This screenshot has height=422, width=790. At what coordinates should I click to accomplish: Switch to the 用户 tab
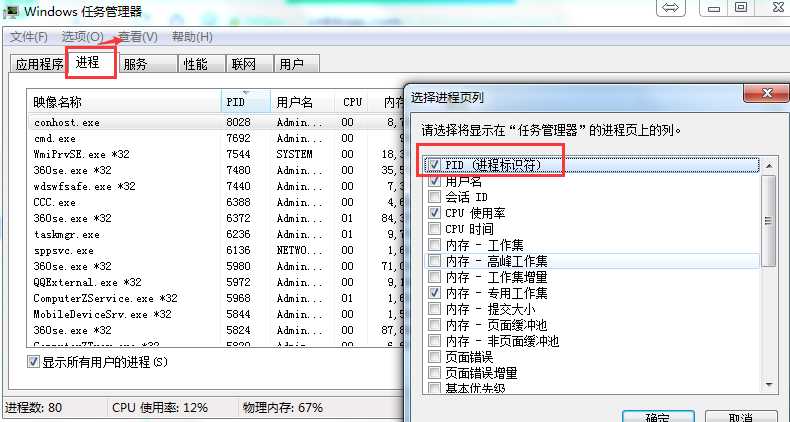click(x=296, y=64)
